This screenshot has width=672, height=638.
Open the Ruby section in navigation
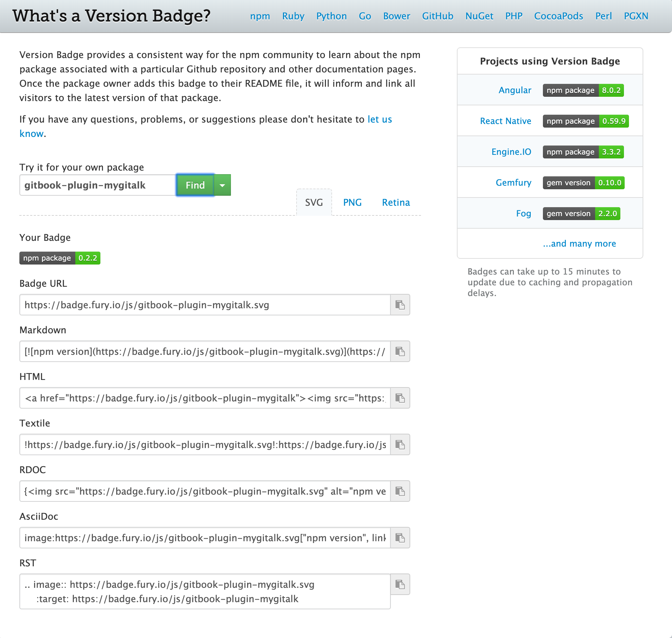(x=293, y=16)
